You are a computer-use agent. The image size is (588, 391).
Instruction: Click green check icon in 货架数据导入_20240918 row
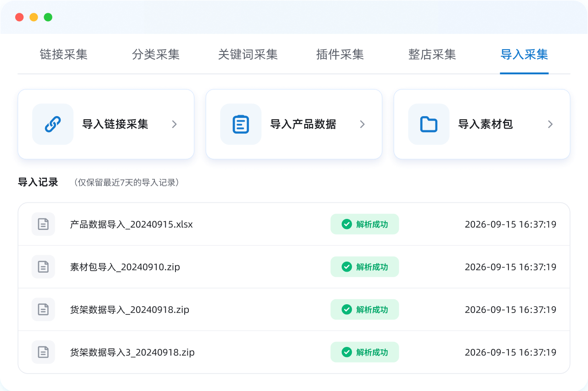point(347,309)
